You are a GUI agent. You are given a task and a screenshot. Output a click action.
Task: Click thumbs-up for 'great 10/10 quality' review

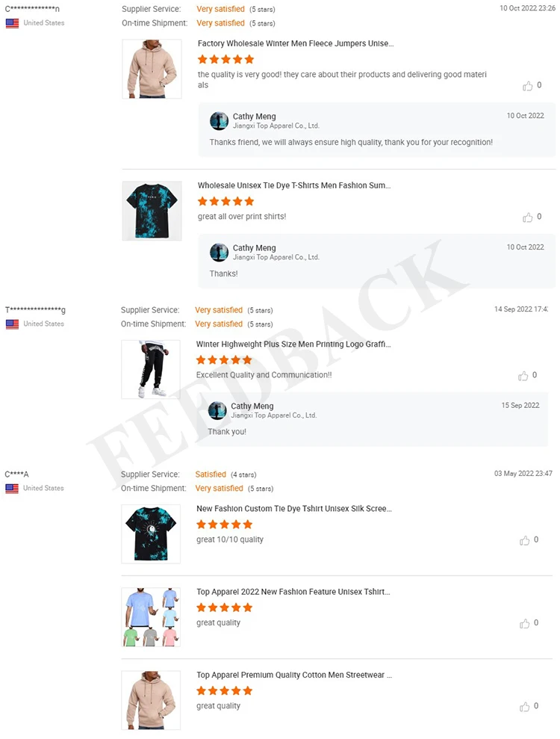click(524, 540)
